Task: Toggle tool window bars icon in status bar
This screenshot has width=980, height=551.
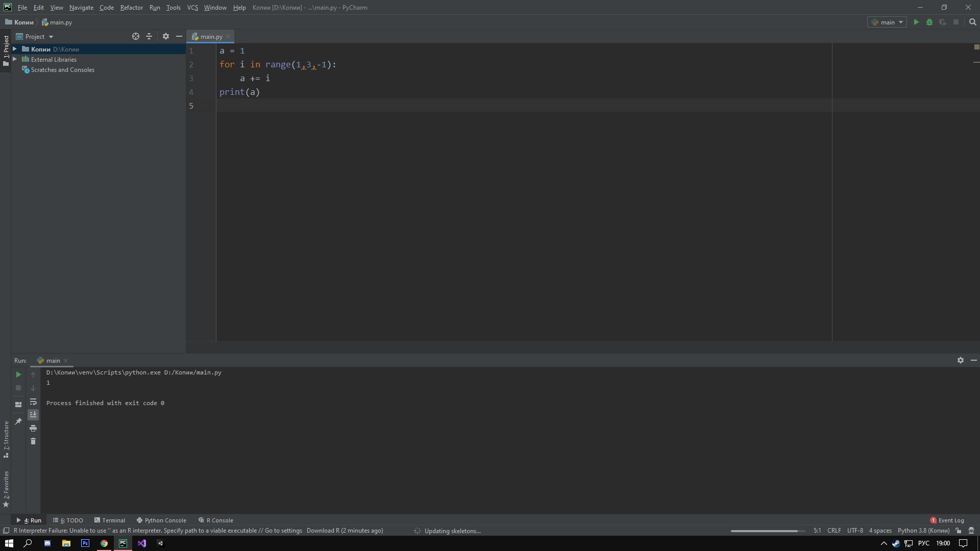Action: (6, 531)
